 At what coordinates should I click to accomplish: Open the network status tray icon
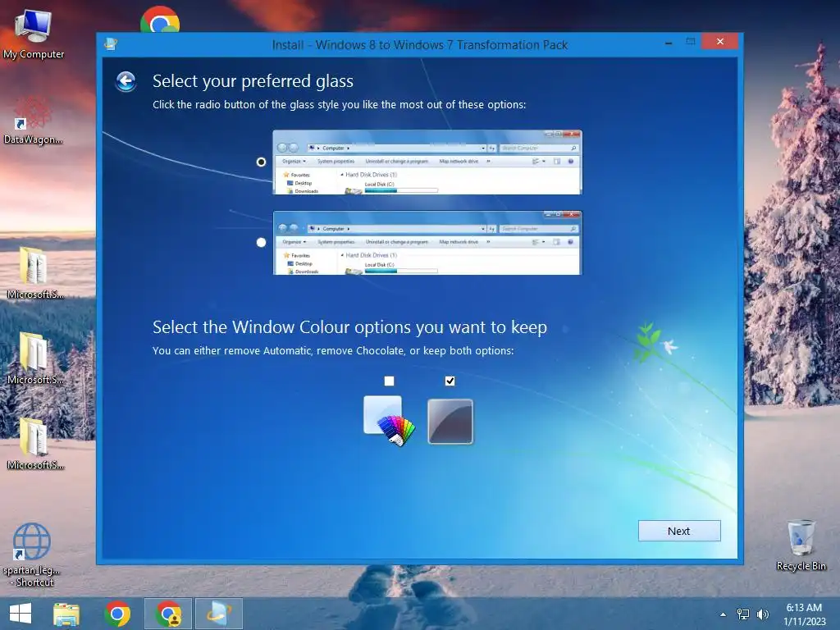(743, 614)
